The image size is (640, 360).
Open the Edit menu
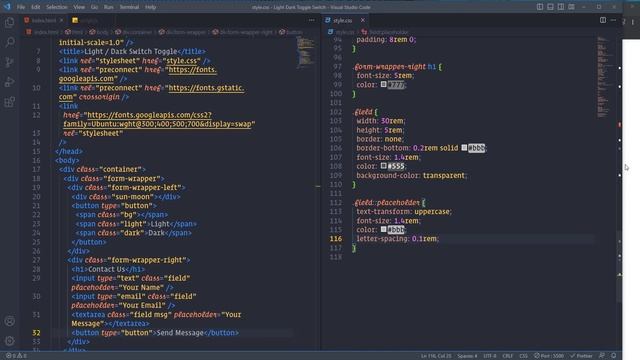pyautogui.click(x=36, y=7)
